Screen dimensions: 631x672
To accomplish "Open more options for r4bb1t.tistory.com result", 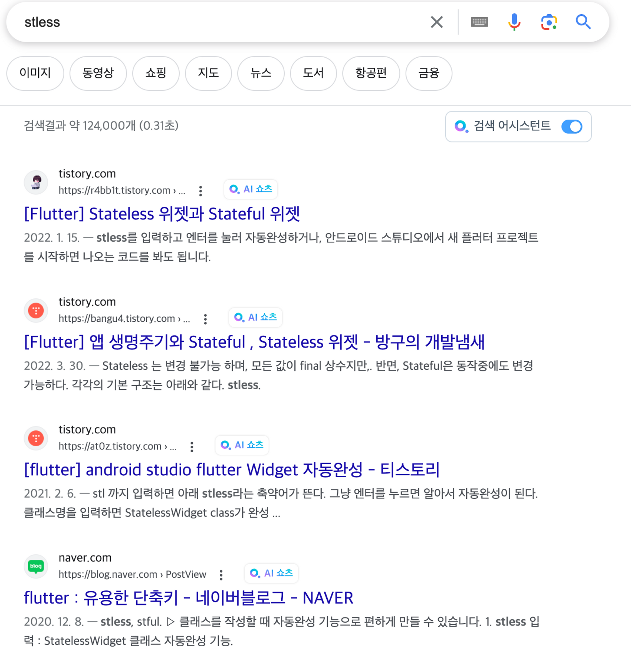I will tap(200, 191).
